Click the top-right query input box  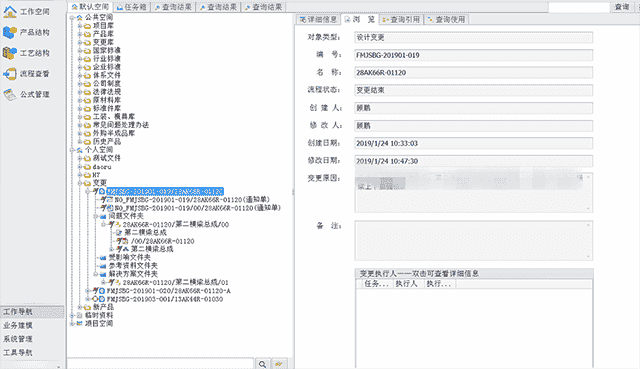(x=579, y=7)
